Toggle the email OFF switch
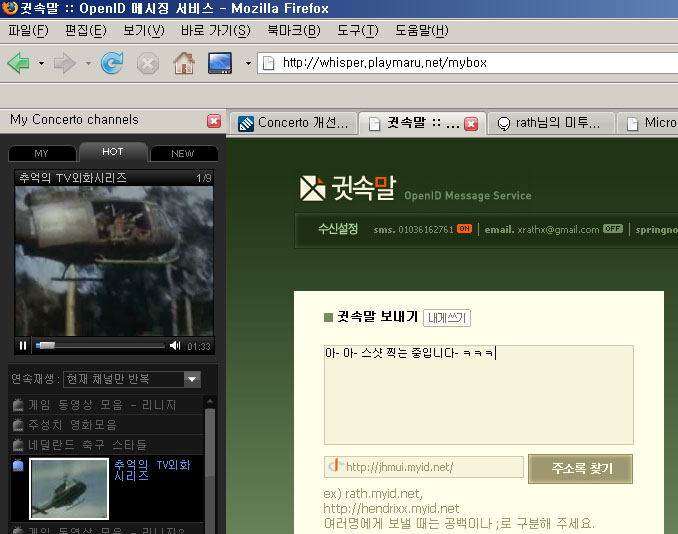678x534 pixels. tap(613, 229)
